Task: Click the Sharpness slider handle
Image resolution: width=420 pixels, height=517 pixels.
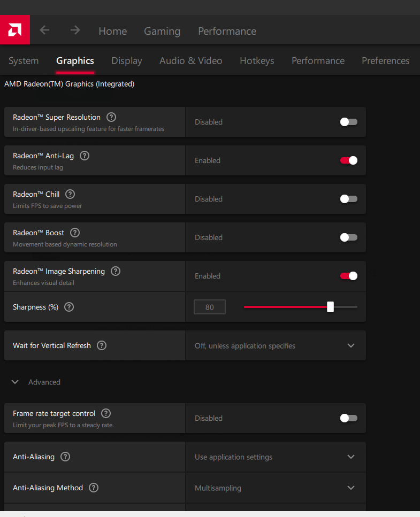Action: [330, 307]
